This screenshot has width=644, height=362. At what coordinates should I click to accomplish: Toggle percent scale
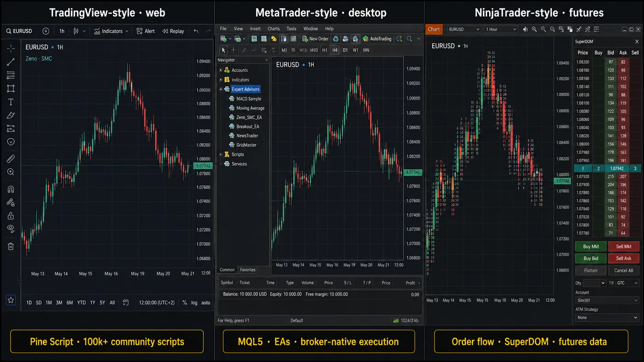(x=184, y=303)
